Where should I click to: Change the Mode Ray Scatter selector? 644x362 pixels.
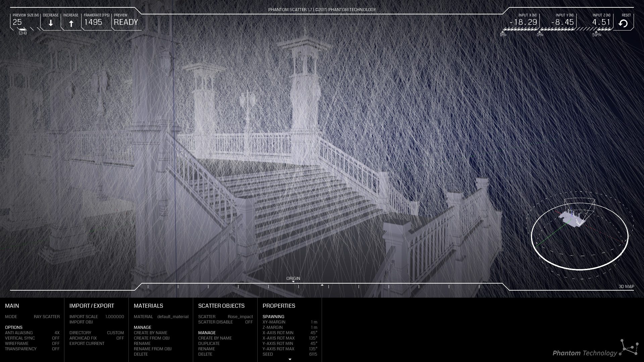(x=47, y=317)
